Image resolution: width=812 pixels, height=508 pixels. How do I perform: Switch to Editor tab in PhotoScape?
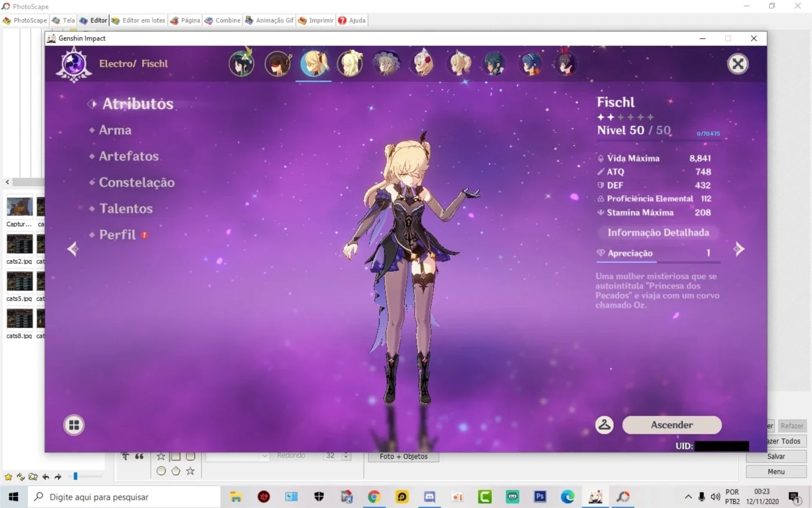93,20
